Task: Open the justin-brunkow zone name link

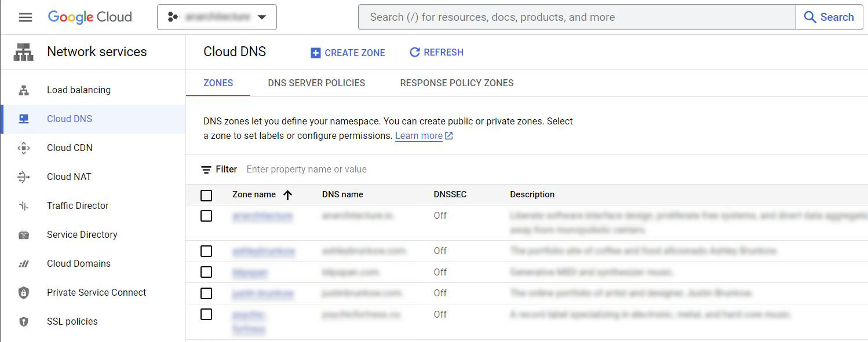Action: coord(263,293)
